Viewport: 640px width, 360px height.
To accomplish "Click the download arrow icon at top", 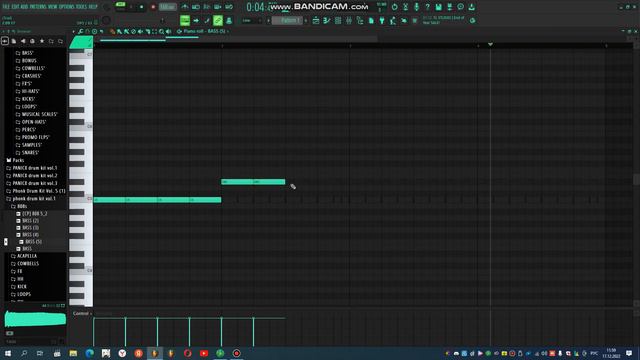I will pos(471,7).
